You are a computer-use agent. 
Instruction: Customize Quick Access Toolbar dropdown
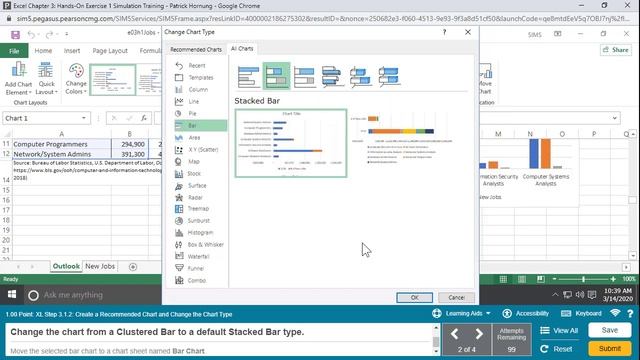point(67,35)
